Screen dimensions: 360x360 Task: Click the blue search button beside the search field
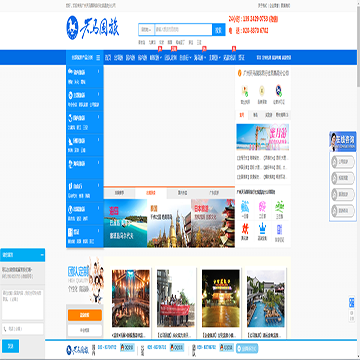click(x=219, y=30)
